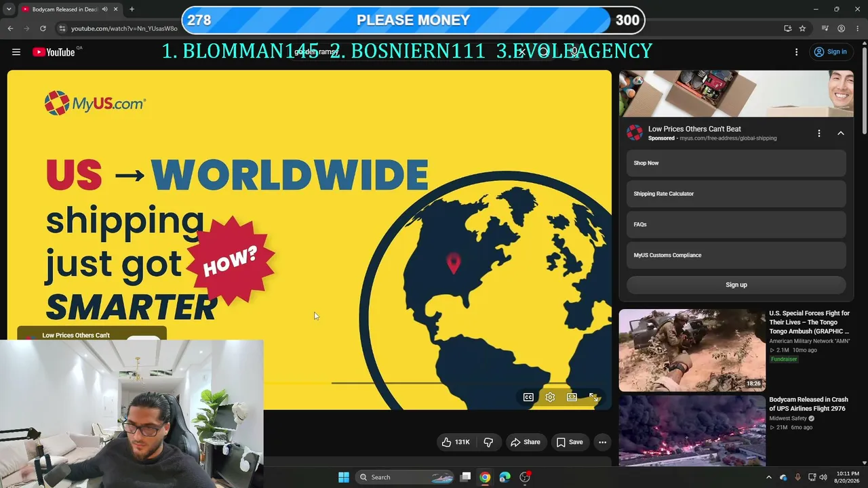Open the MyUS ad banner image in sidebar

(x=736, y=94)
